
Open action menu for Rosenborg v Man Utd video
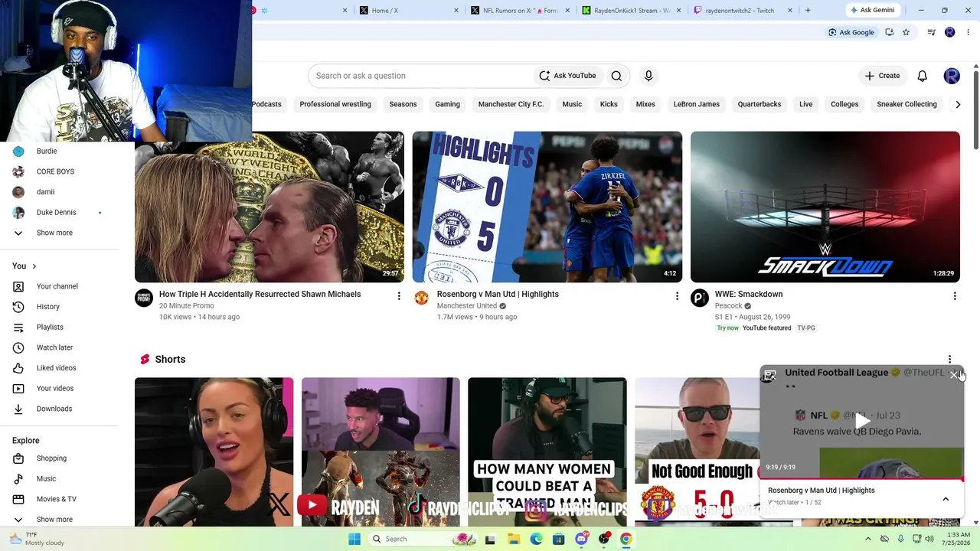677,295
